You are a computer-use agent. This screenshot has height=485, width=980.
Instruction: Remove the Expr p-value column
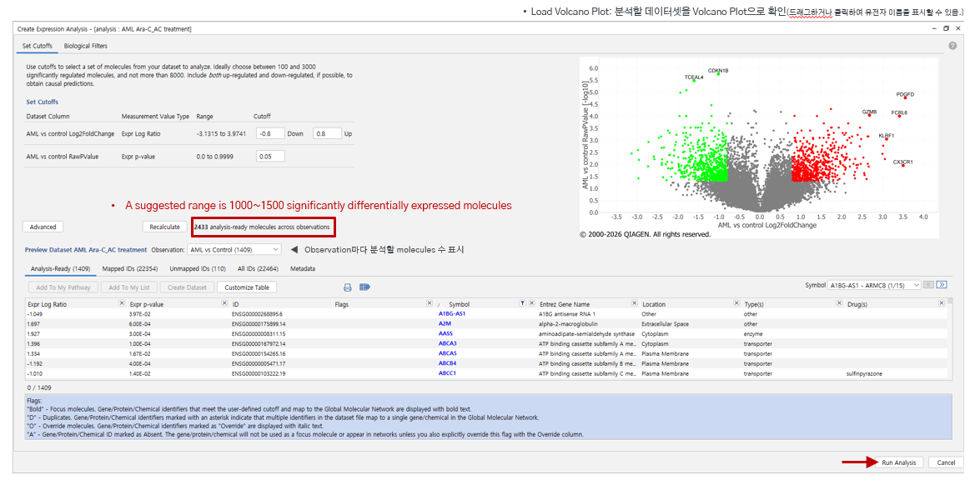click(224, 302)
